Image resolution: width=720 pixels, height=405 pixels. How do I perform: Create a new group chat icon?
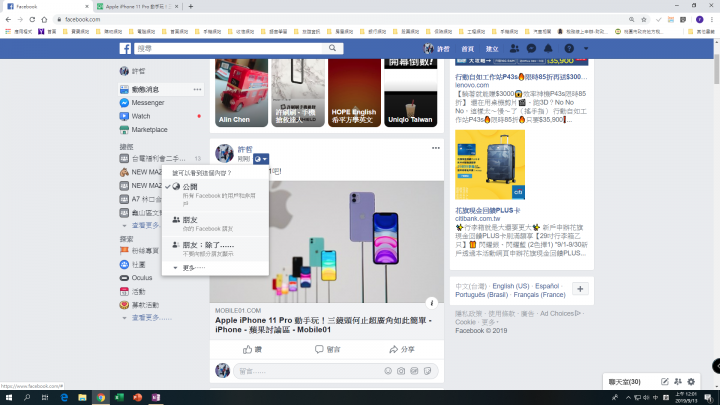678,382
